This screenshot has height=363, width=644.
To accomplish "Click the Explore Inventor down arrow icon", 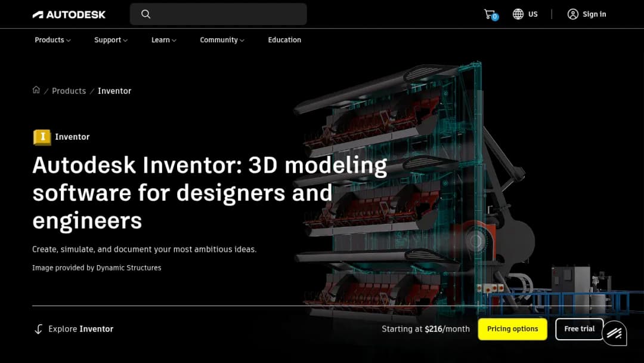I will point(38,329).
